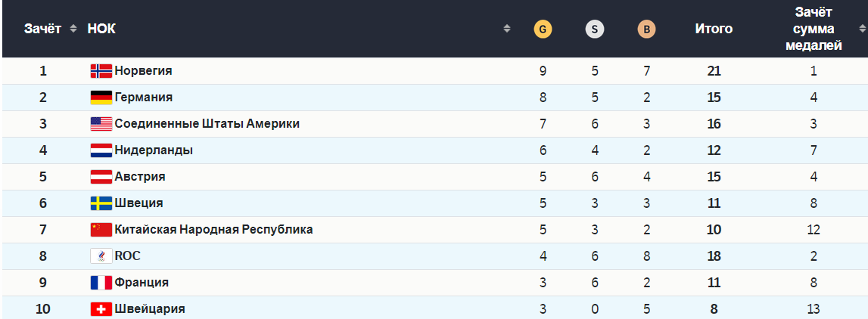Open the Нидерланды country link
Viewport: 868px width, 319px height.
click(x=154, y=150)
